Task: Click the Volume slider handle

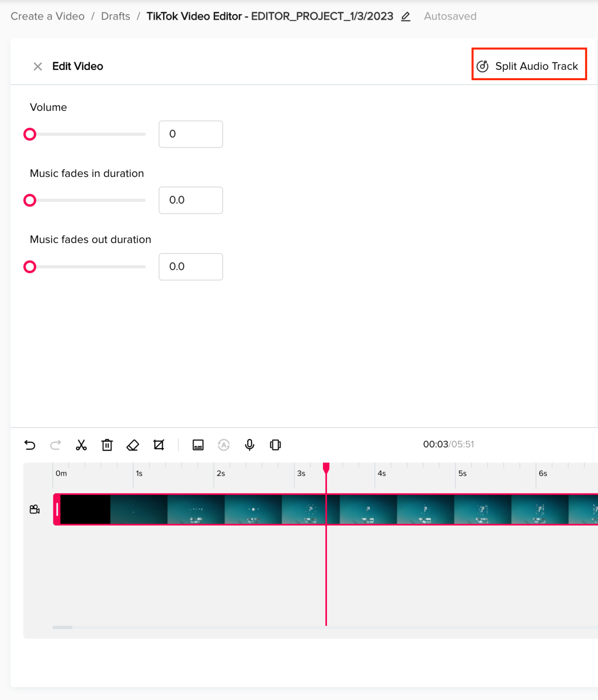Action: (x=30, y=134)
